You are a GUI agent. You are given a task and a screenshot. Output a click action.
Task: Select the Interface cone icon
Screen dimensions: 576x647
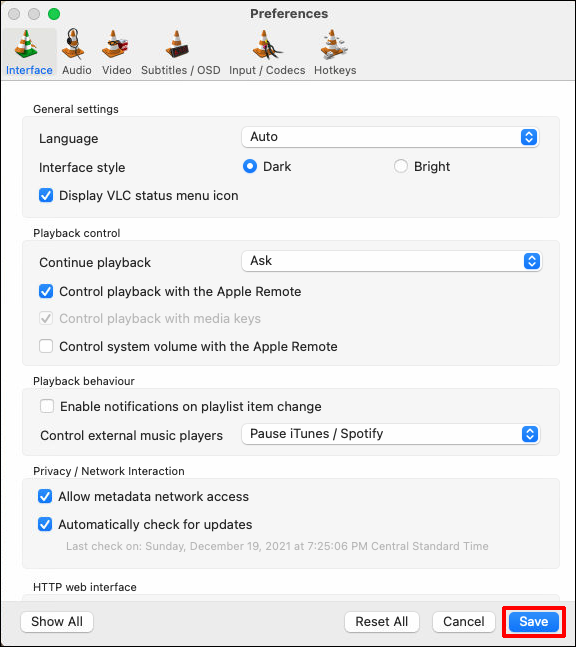(26, 44)
